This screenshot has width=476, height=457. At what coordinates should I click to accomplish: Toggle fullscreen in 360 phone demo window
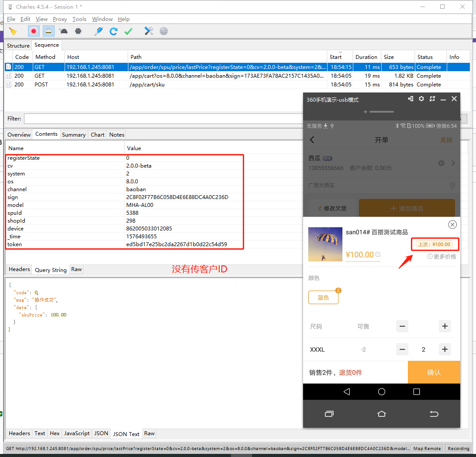point(432,99)
